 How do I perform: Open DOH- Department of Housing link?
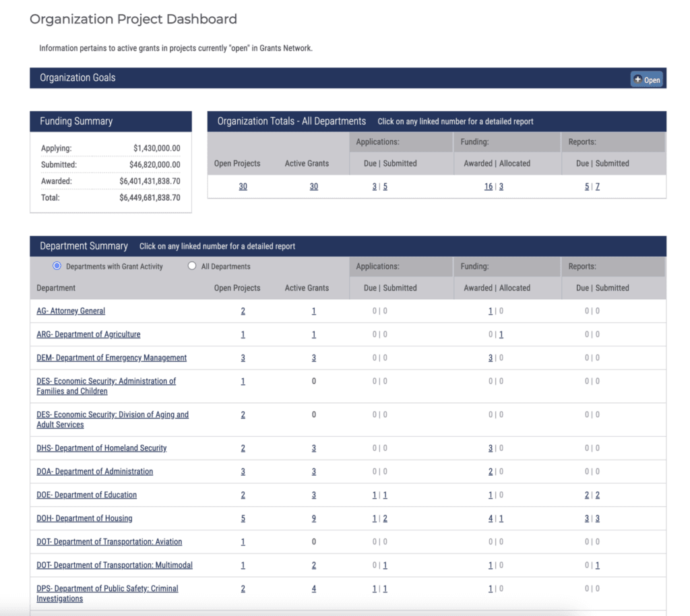(84, 518)
